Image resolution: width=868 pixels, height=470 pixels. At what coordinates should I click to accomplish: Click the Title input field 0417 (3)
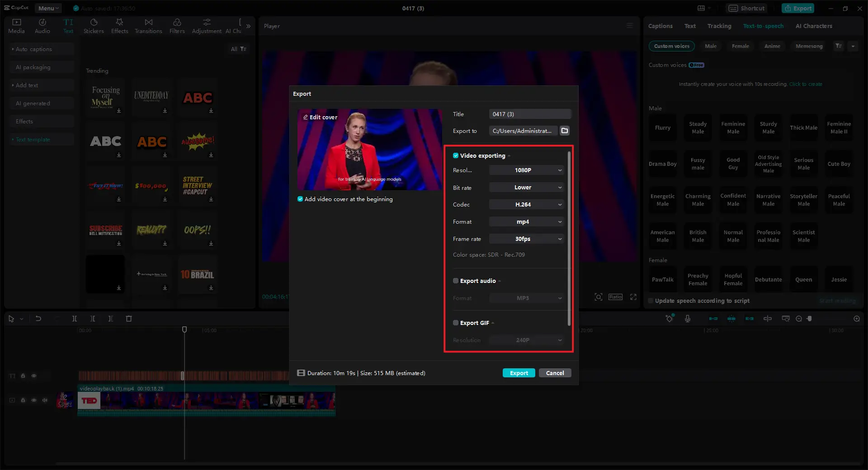tap(530, 114)
